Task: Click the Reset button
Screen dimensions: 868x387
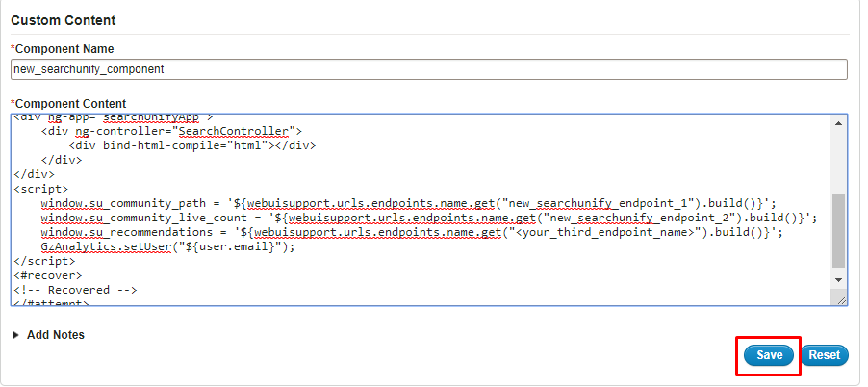Action: pyautogui.click(x=825, y=355)
